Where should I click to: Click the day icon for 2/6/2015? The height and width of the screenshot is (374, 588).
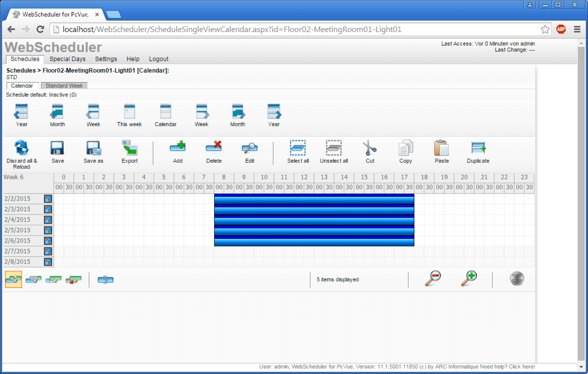click(x=48, y=241)
